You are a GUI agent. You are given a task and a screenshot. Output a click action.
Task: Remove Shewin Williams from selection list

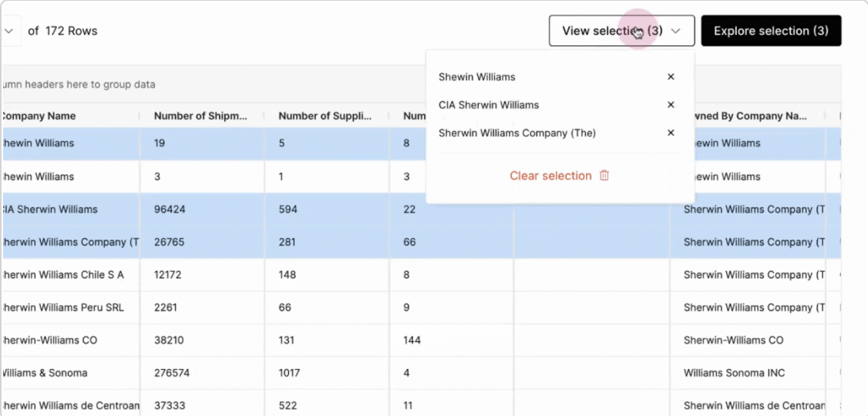[671, 77]
